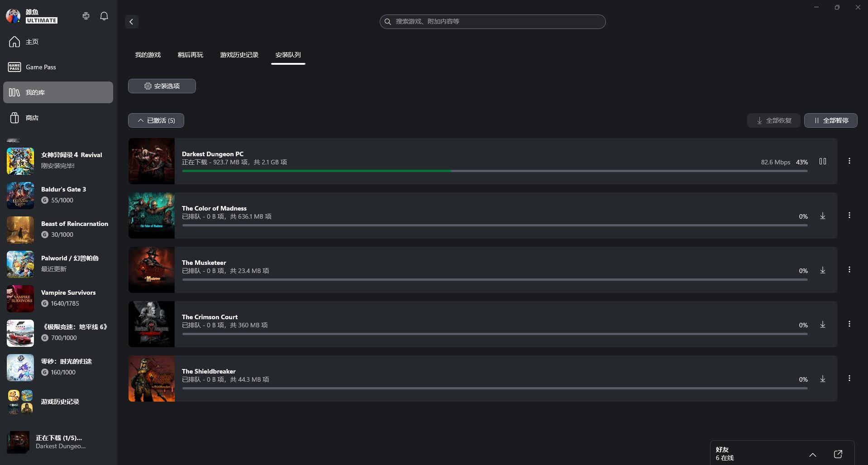Viewport: 868px width, 465px height.
Task: Restore down the Xbox app window
Action: (837, 7)
